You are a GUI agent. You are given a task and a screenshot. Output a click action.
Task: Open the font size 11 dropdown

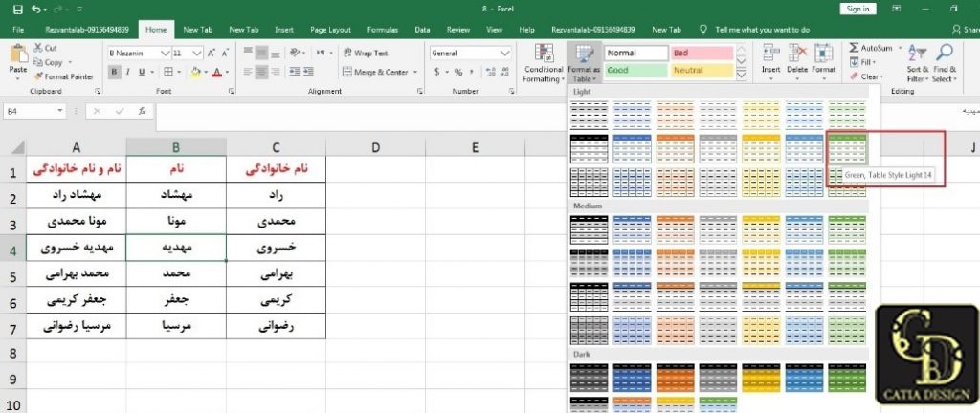(x=197, y=53)
